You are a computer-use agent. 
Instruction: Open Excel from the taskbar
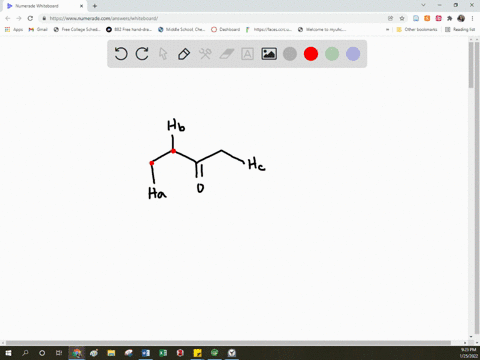[x=163, y=353]
